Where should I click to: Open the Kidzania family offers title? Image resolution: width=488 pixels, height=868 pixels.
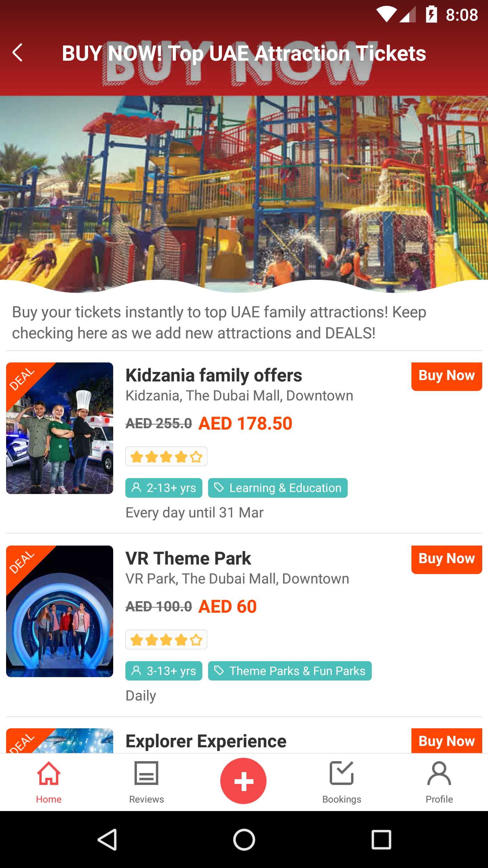[213, 376]
